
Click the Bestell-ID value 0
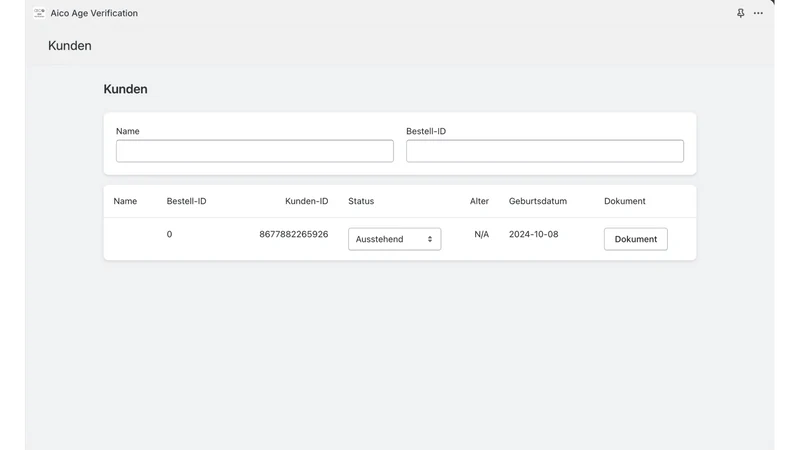(169, 234)
